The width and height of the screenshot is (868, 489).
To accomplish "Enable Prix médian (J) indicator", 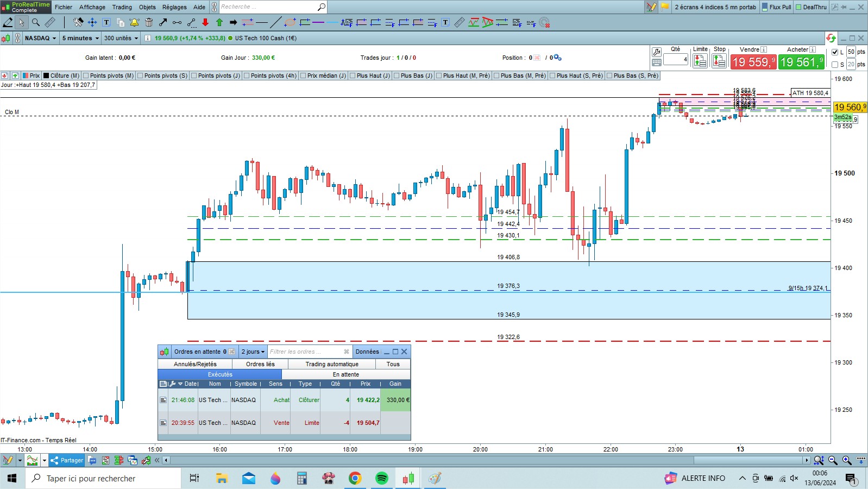I will click(x=303, y=76).
